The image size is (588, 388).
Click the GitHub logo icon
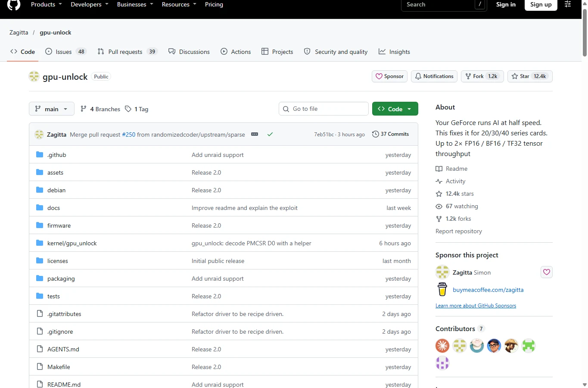[x=14, y=4]
